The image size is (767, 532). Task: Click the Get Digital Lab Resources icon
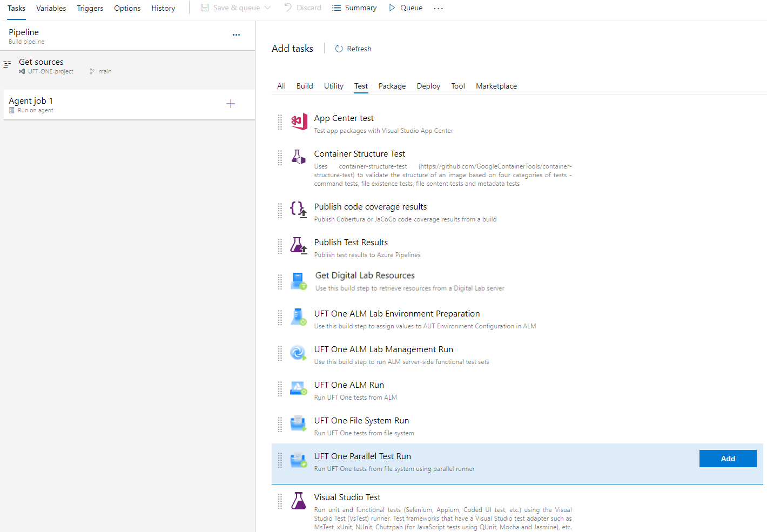tap(299, 281)
